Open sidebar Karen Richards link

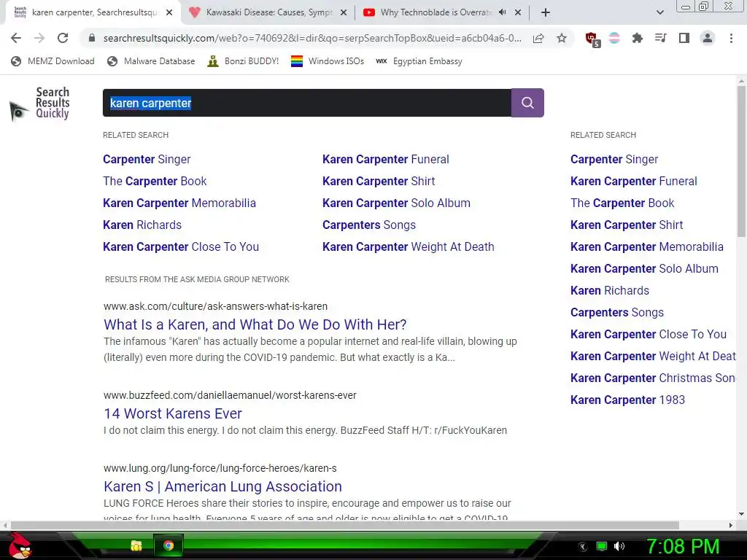[610, 290]
